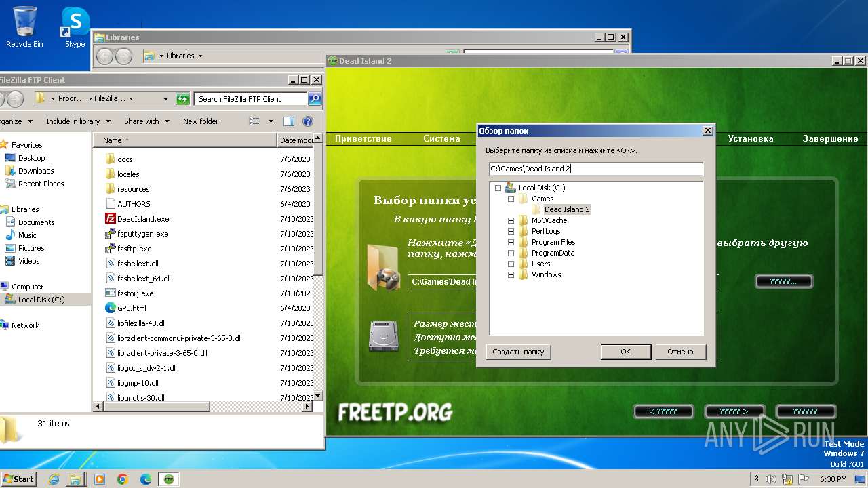Collapse the Local Disk (C:) tree node
Viewport: 868px width, 488px height.
pos(498,188)
